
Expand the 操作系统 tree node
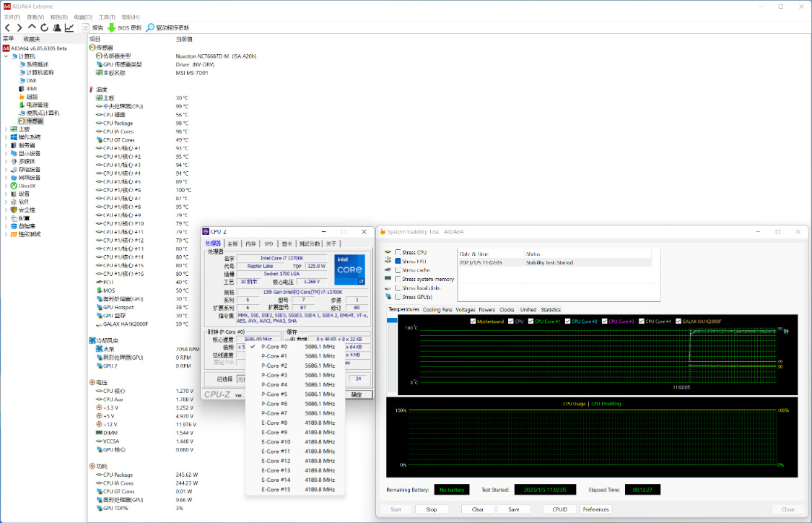[6, 137]
